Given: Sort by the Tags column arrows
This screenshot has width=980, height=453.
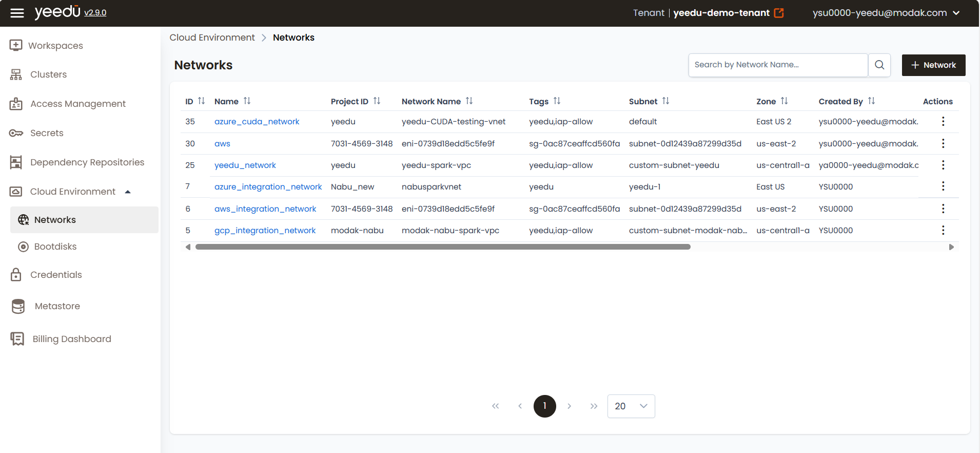Looking at the screenshot, I should pos(557,101).
